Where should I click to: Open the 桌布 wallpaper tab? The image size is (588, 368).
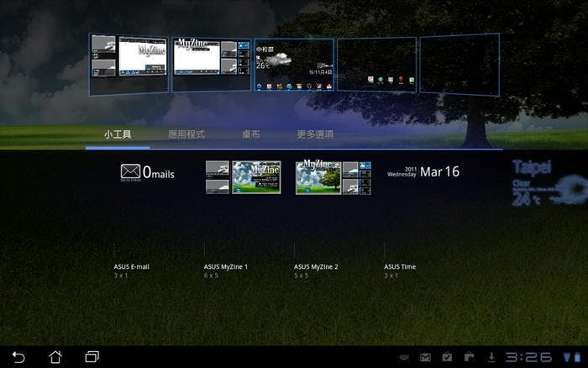(250, 134)
